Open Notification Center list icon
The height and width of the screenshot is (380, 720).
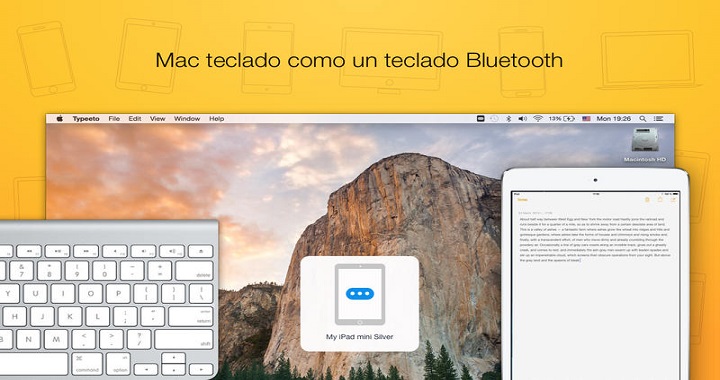pyautogui.click(x=658, y=118)
